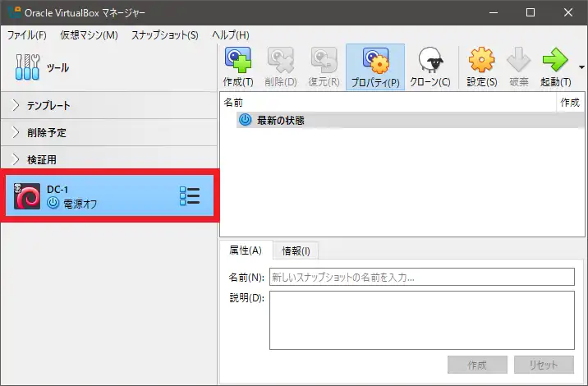Open the ヘルプ(H) menu
Screen dimensions: 588x386
pyautogui.click(x=231, y=35)
